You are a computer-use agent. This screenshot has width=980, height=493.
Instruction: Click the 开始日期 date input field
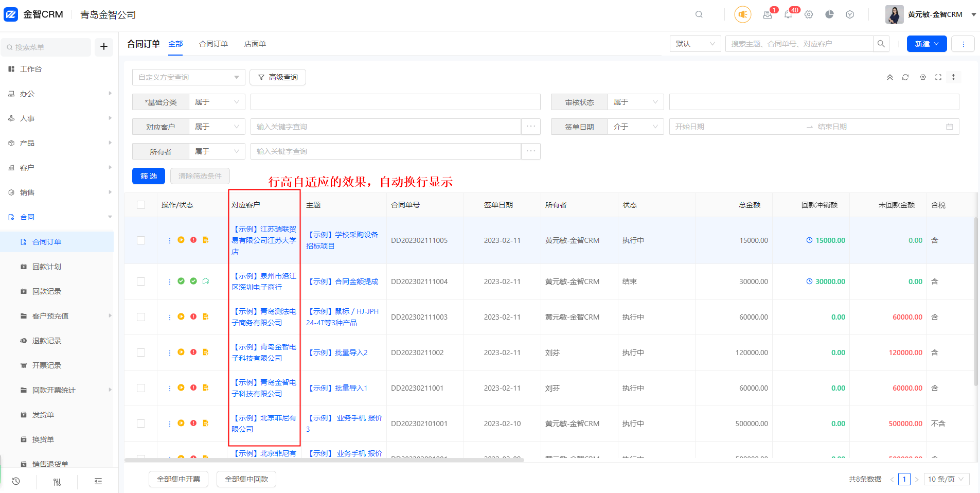pyautogui.click(x=738, y=127)
